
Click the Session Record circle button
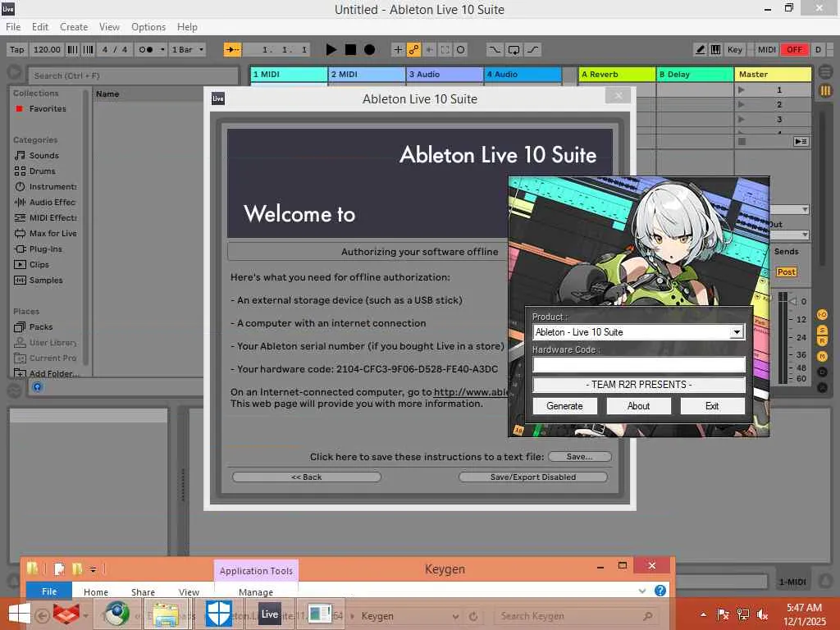pos(460,50)
